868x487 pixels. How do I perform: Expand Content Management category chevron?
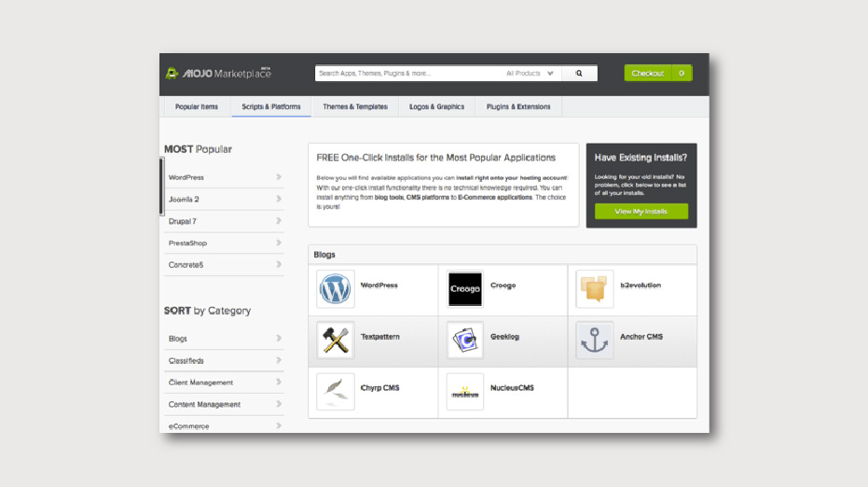279,404
